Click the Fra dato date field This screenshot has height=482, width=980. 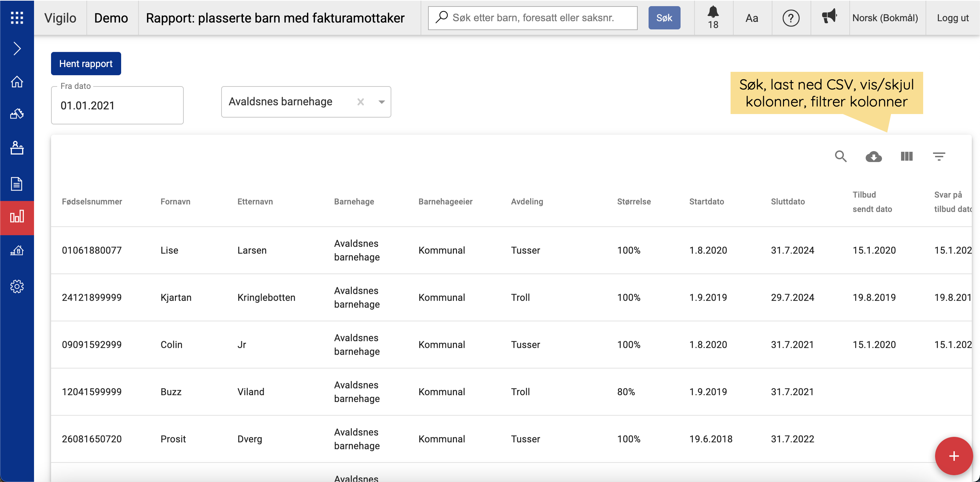(x=117, y=106)
